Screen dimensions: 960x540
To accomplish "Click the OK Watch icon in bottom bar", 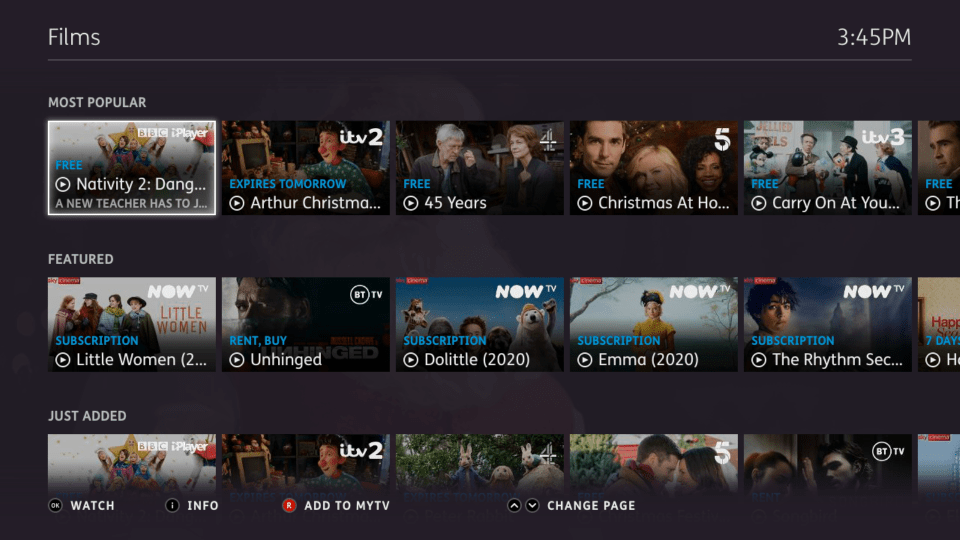I will coord(55,506).
